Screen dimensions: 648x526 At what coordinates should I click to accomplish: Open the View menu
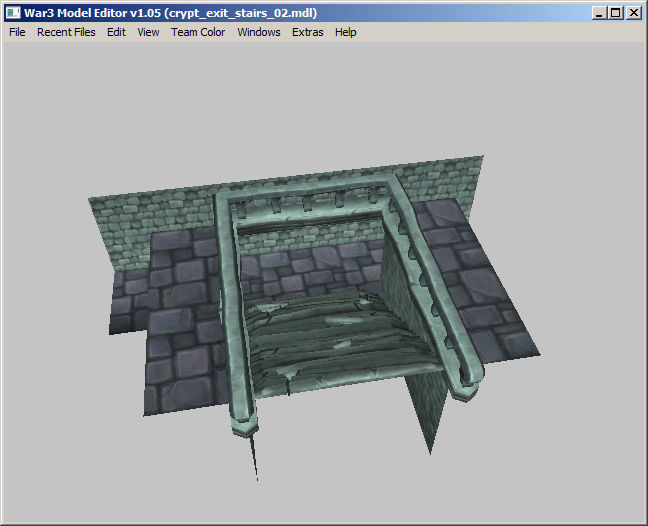click(148, 32)
